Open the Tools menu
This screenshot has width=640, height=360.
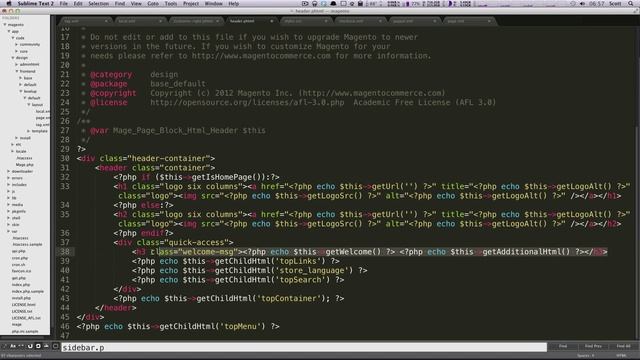(x=171, y=3)
